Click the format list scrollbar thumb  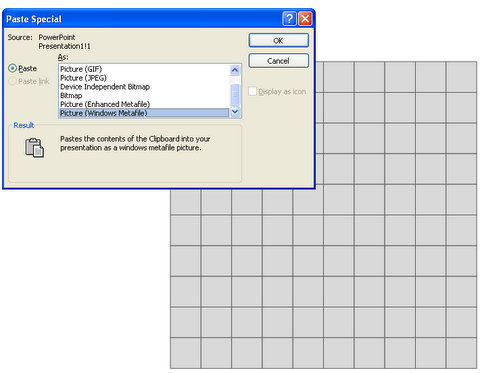tap(235, 94)
